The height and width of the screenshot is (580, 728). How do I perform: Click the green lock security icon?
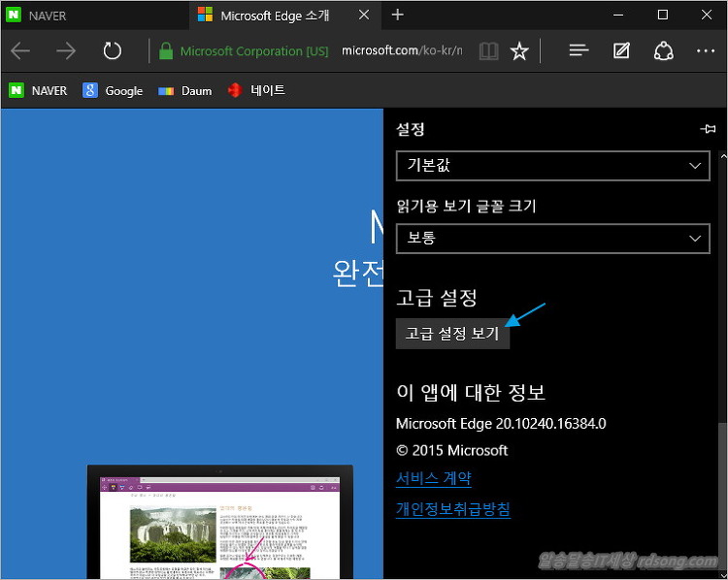tap(166, 51)
